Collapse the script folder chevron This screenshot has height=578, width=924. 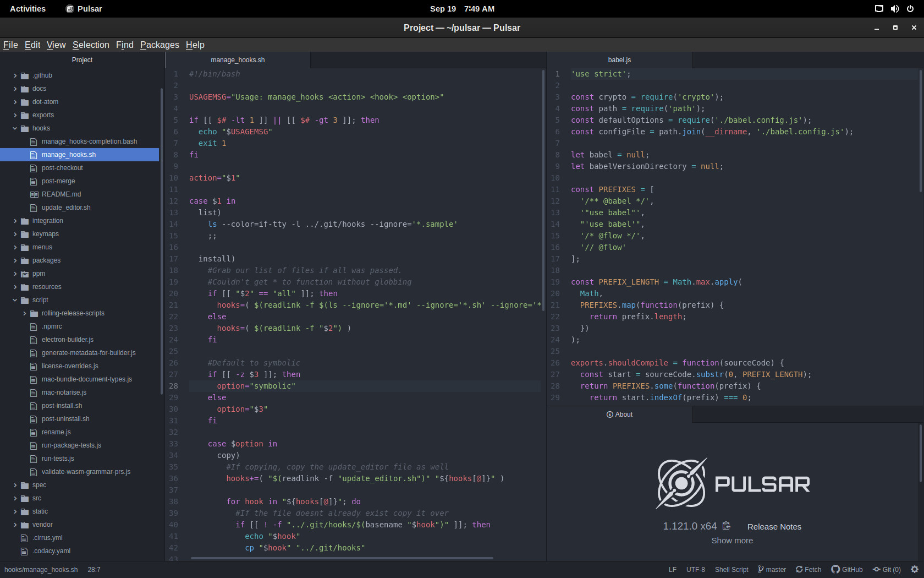(15, 300)
